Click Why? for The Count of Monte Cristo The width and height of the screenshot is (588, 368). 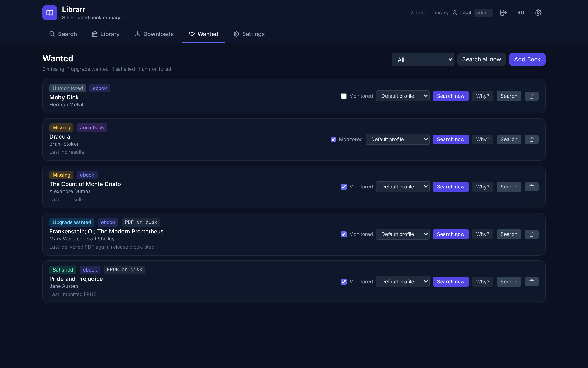(x=482, y=187)
